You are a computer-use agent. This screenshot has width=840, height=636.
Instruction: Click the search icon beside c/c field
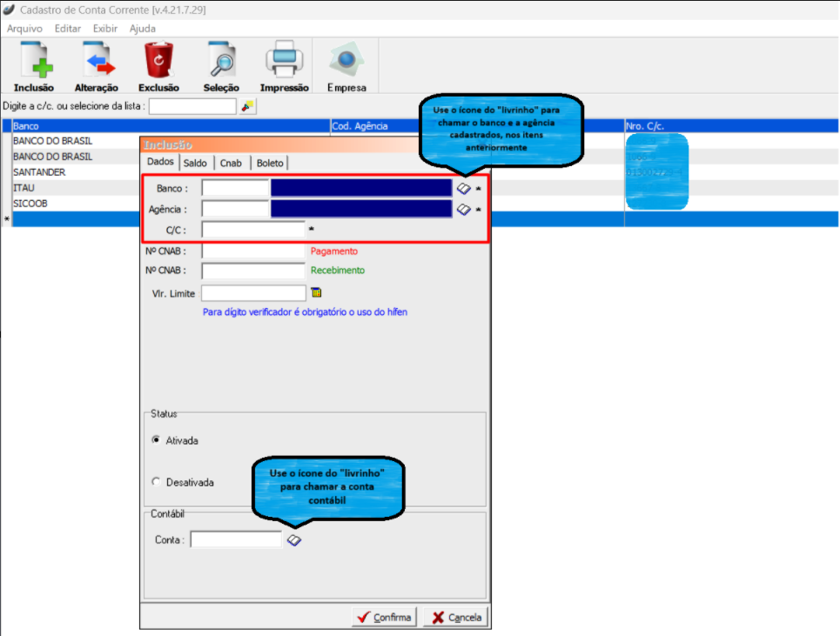248,106
